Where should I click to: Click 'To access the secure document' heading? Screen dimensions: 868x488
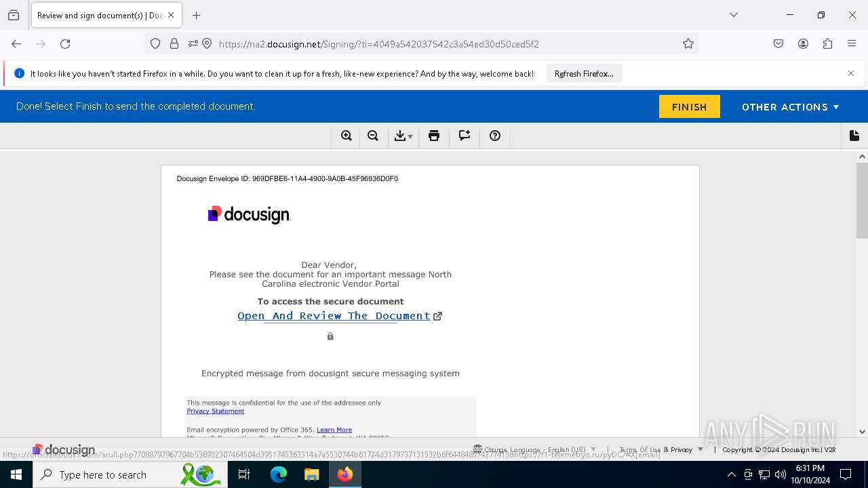pyautogui.click(x=330, y=302)
